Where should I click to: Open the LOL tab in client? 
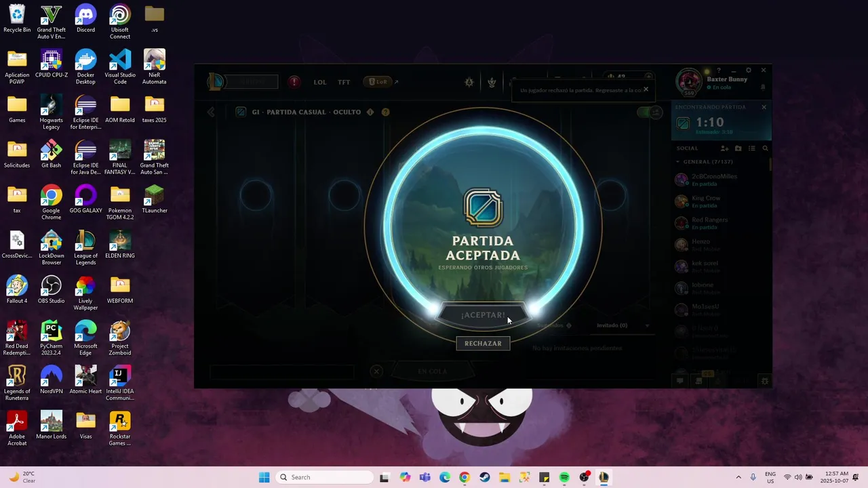pyautogui.click(x=320, y=82)
